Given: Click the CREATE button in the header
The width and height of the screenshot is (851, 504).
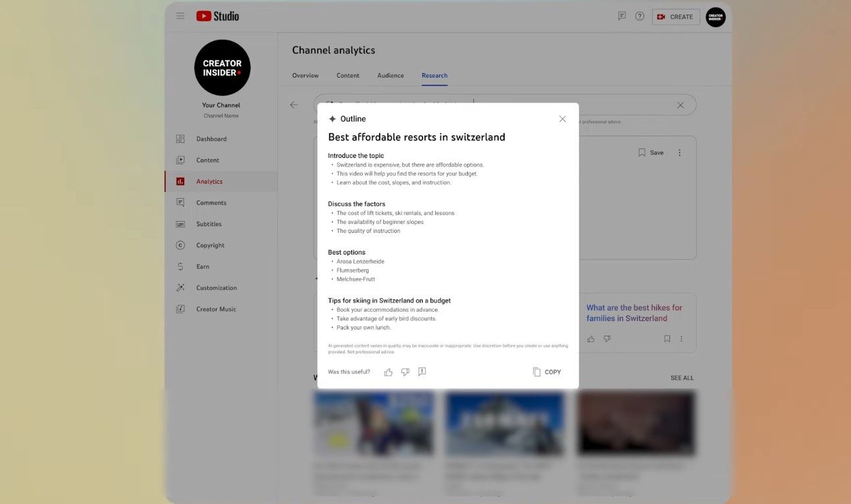Looking at the screenshot, I should coord(675,16).
